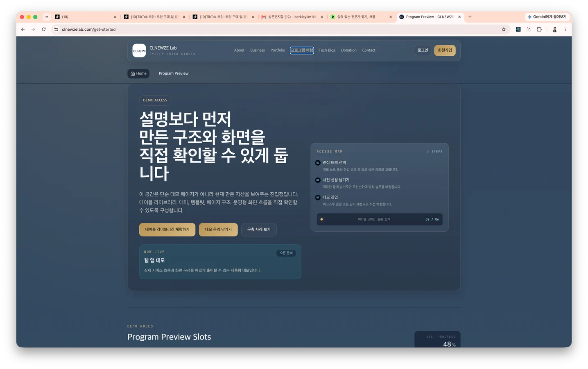Open the 프로그램 체험 menu item
The width and height of the screenshot is (588, 369).
click(x=302, y=50)
